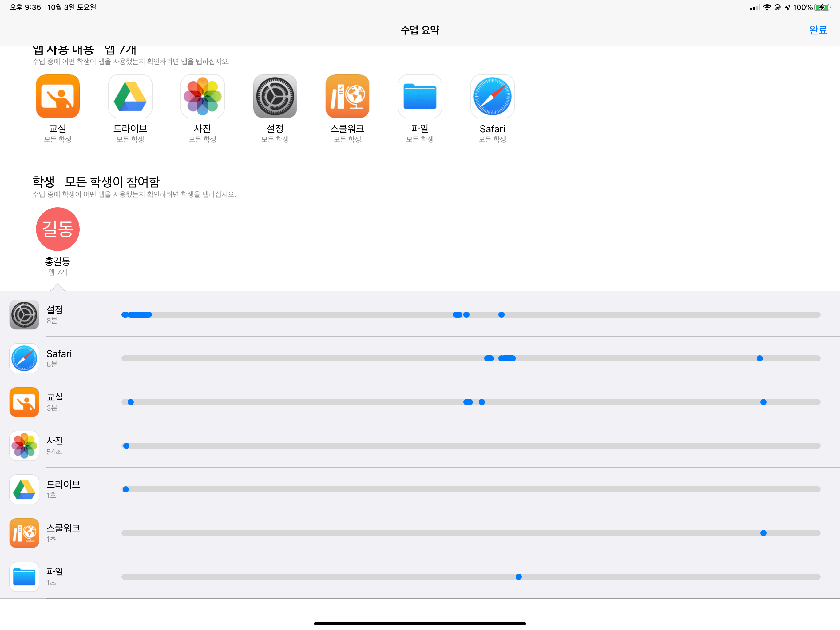Tap the 설정 8분 row in student list
Screen dimensions: 840x630
tap(55, 314)
